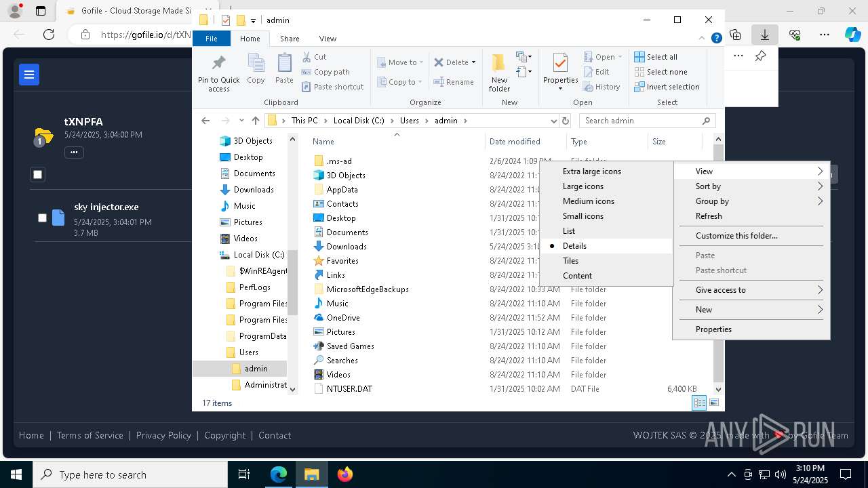
Task: Open Terms of Service link
Action: click(90, 435)
